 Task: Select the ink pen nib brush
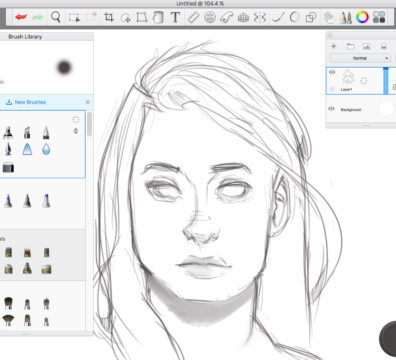[8, 149]
